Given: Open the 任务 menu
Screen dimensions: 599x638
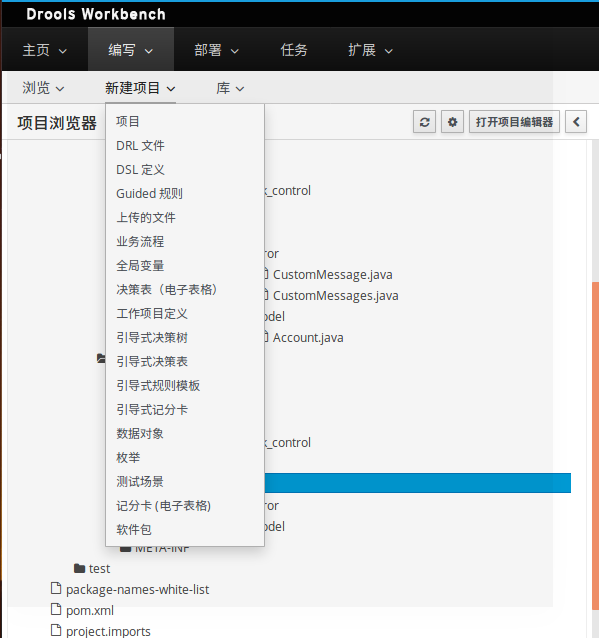Looking at the screenshot, I should click(x=294, y=50).
